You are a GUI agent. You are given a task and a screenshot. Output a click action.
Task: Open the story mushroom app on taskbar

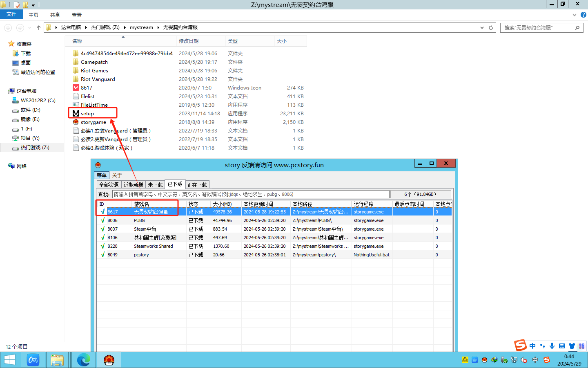pyautogui.click(x=109, y=360)
